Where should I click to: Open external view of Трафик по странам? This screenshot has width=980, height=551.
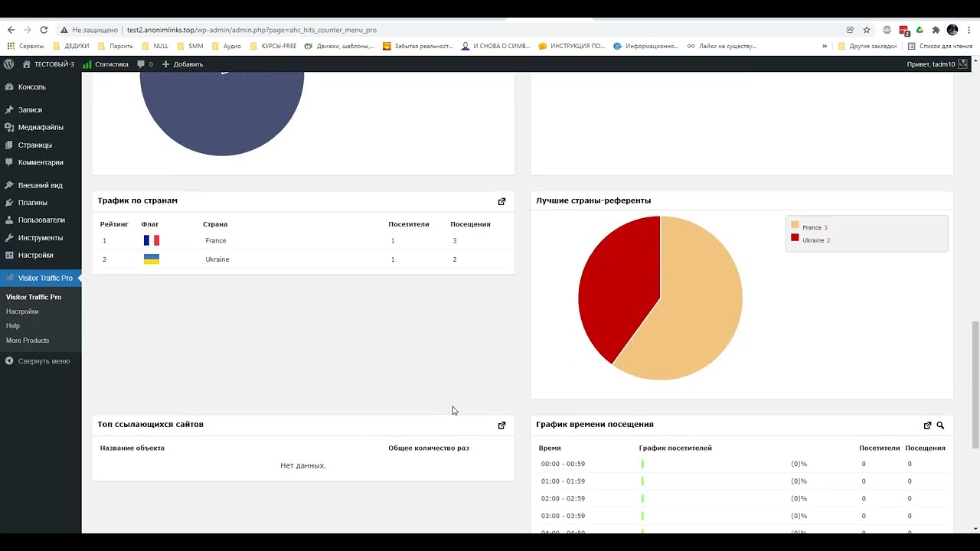click(x=501, y=201)
